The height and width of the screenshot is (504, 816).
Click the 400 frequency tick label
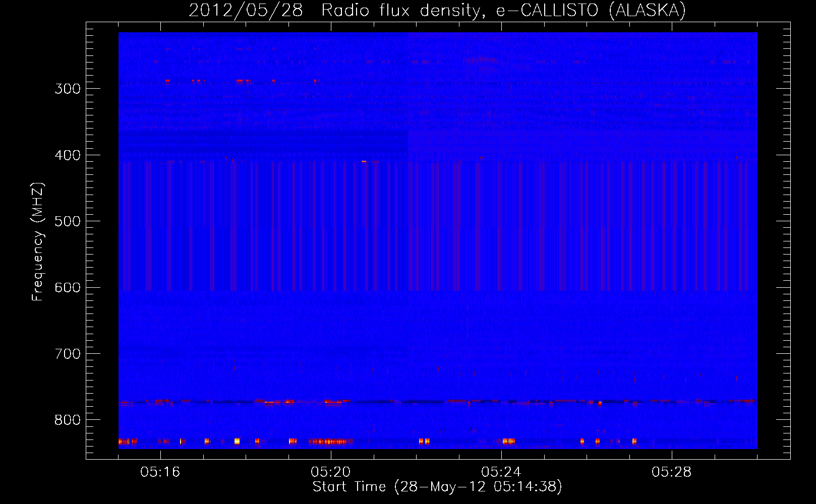68,155
